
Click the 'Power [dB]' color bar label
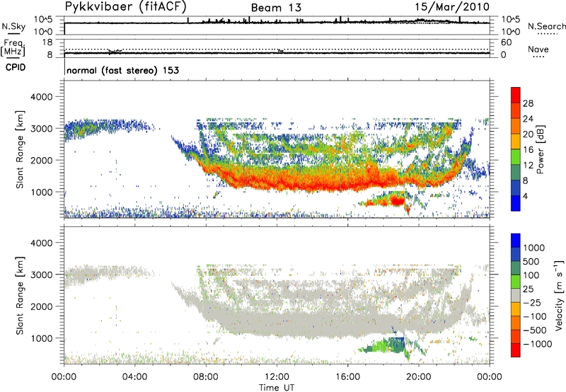[540, 149]
